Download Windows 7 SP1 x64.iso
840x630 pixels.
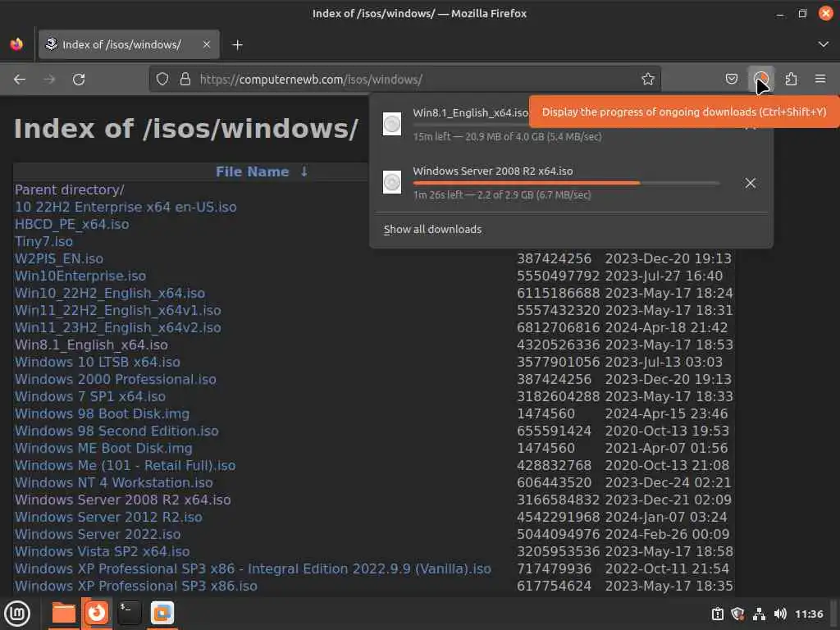coord(90,396)
